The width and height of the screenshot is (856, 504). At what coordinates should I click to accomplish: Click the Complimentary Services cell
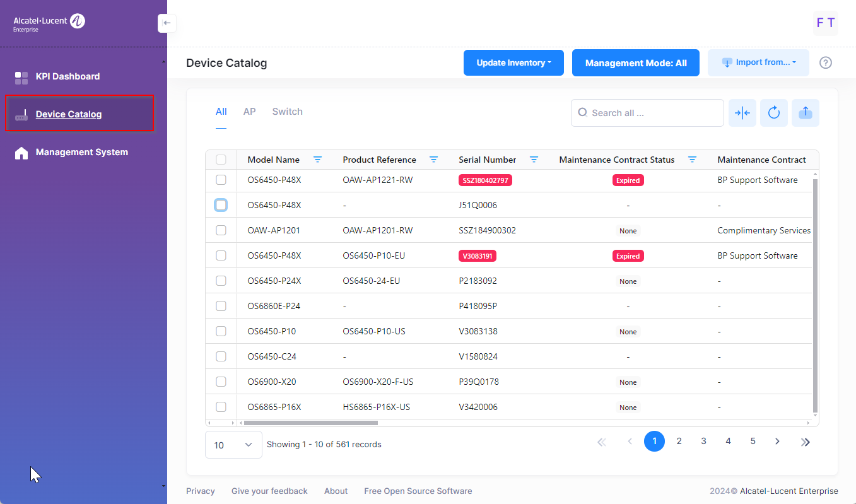764,230
